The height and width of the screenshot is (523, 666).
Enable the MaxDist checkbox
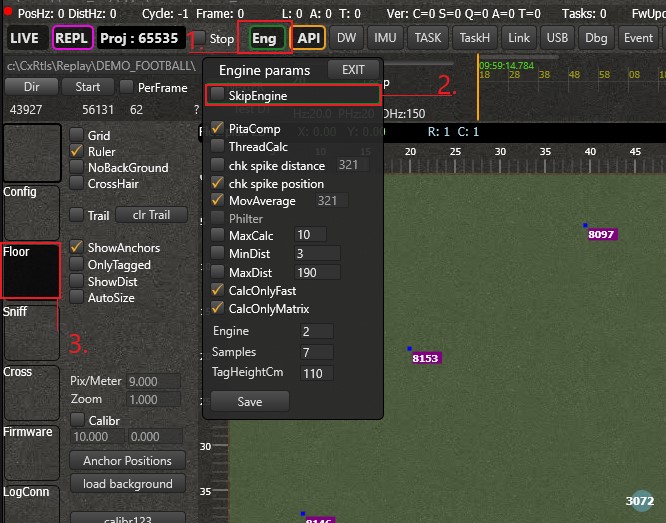click(217, 271)
